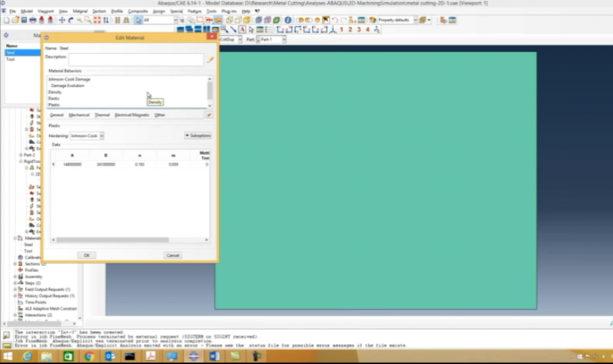Open the Plug-ins menu
613x364 pixels.
[229, 12]
